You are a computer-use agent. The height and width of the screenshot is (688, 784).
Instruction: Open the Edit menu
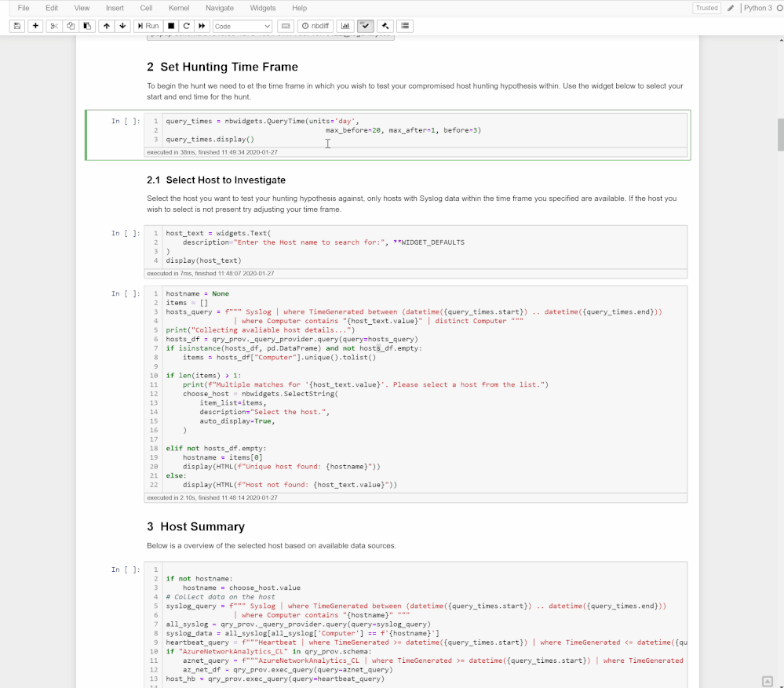[x=52, y=8]
